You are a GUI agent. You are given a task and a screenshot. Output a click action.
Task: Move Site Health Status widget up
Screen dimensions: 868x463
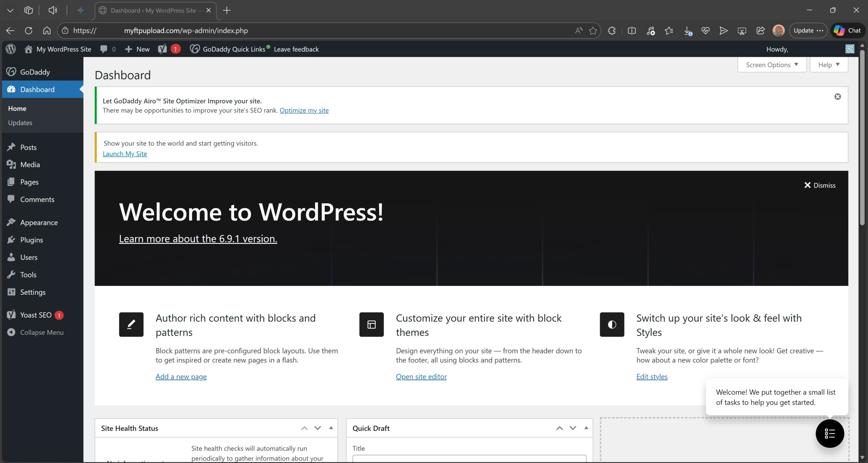pos(304,428)
